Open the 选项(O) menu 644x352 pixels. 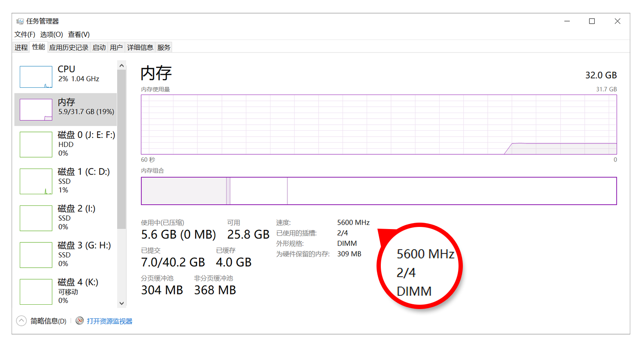[52, 34]
